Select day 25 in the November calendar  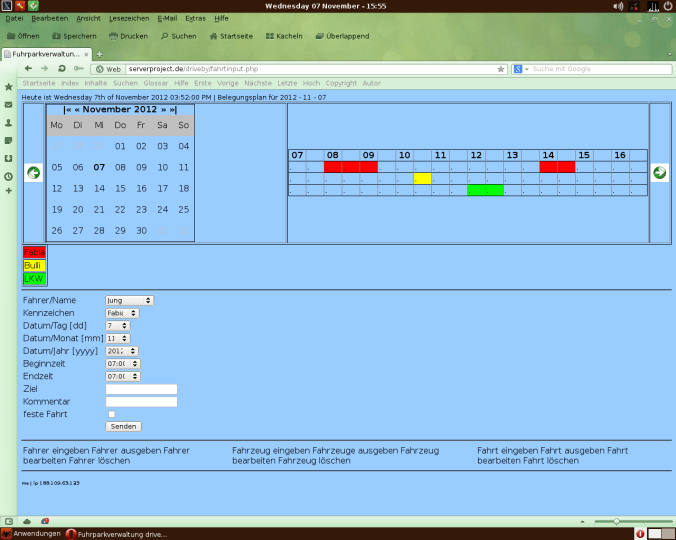click(x=183, y=209)
